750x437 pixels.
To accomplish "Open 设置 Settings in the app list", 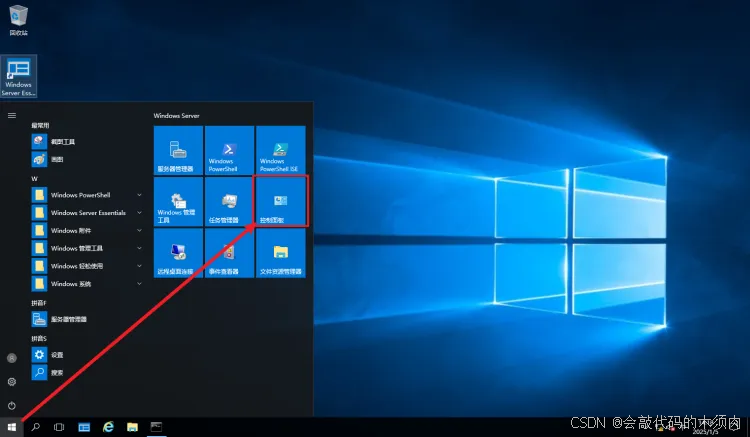I will (x=86, y=355).
